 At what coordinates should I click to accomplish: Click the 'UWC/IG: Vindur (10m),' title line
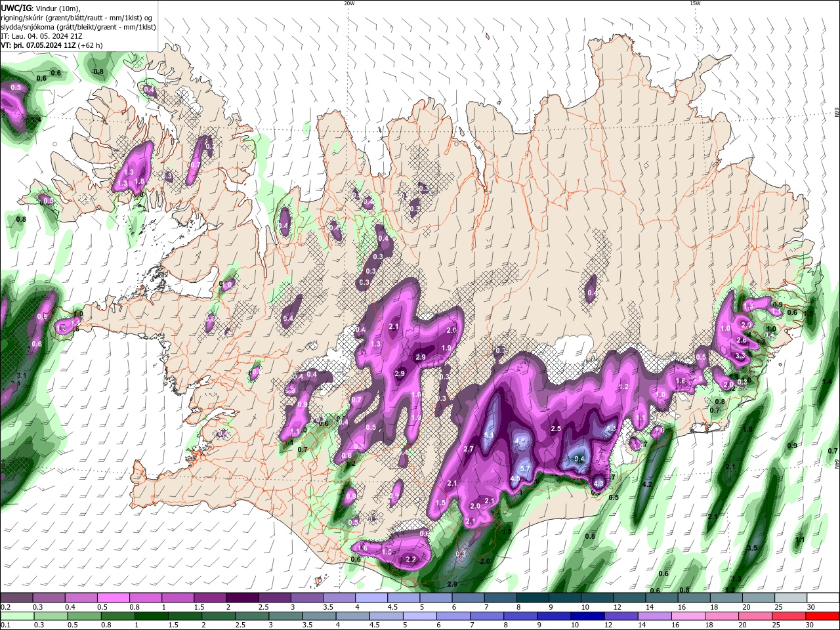41,8
